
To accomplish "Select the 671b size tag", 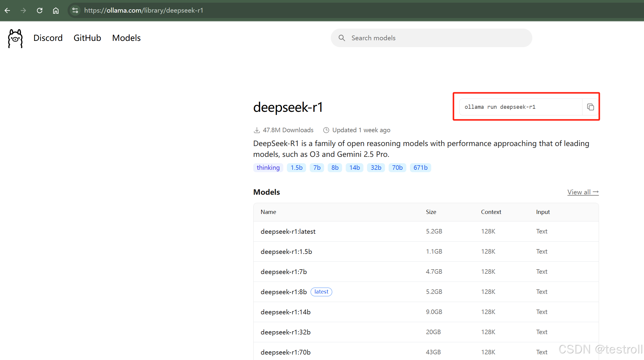I will [420, 168].
